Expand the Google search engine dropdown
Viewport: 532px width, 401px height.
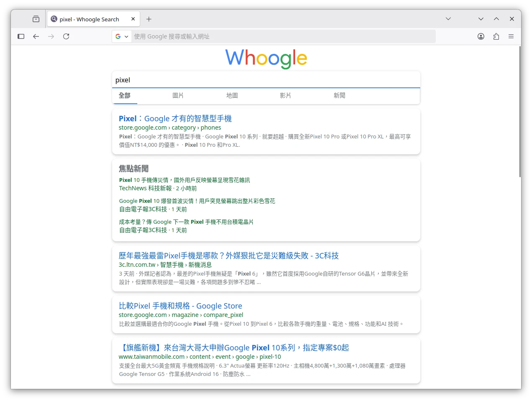(x=122, y=36)
